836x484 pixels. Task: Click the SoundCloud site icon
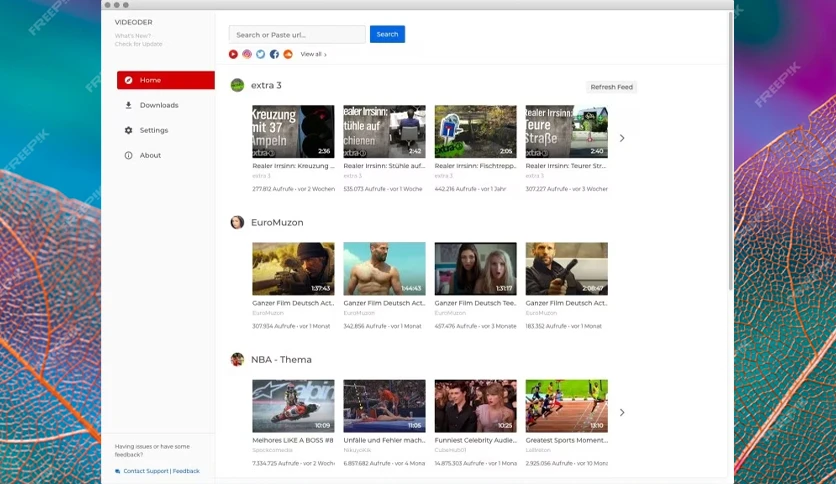point(288,54)
